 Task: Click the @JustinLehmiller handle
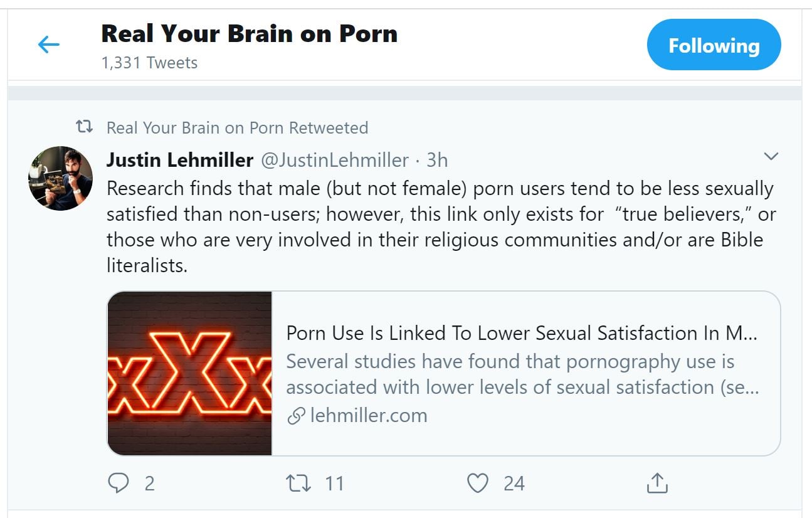tap(334, 160)
